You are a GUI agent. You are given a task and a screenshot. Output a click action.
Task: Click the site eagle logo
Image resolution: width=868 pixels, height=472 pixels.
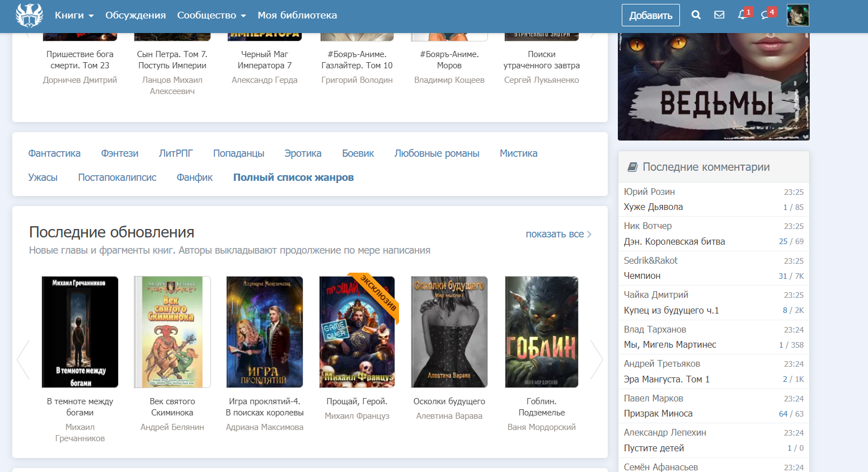pyautogui.click(x=29, y=15)
